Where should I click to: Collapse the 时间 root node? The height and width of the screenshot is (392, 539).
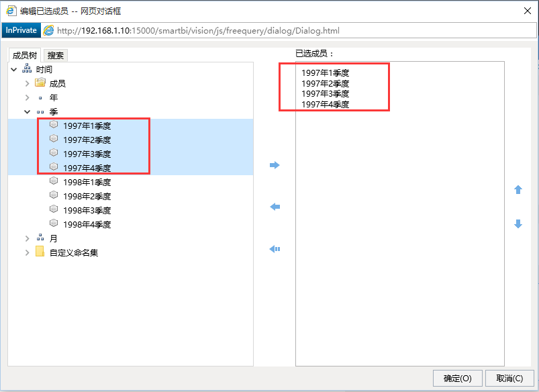(13, 70)
